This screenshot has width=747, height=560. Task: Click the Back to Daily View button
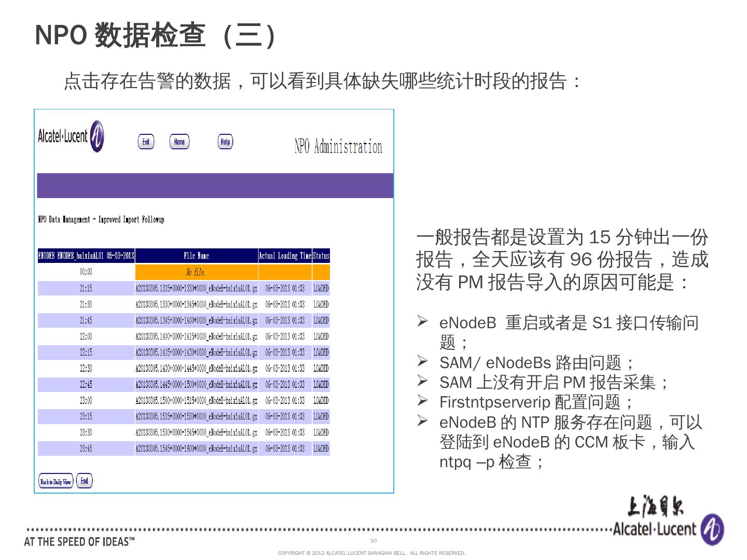point(56,481)
